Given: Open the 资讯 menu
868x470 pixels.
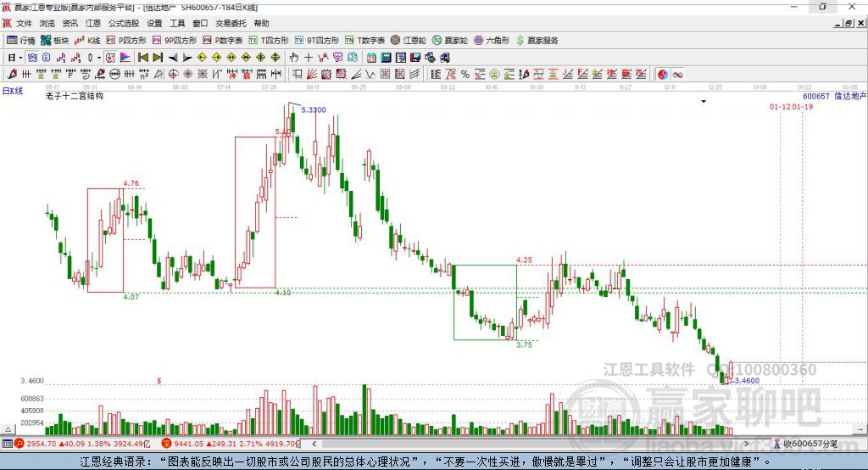Looking at the screenshot, I should click(x=70, y=23).
